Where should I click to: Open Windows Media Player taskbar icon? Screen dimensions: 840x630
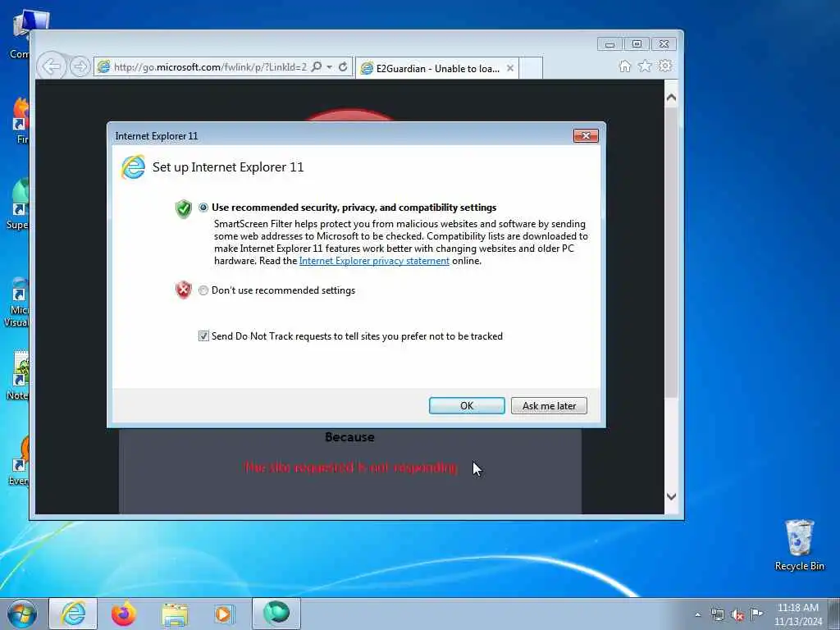(224, 614)
